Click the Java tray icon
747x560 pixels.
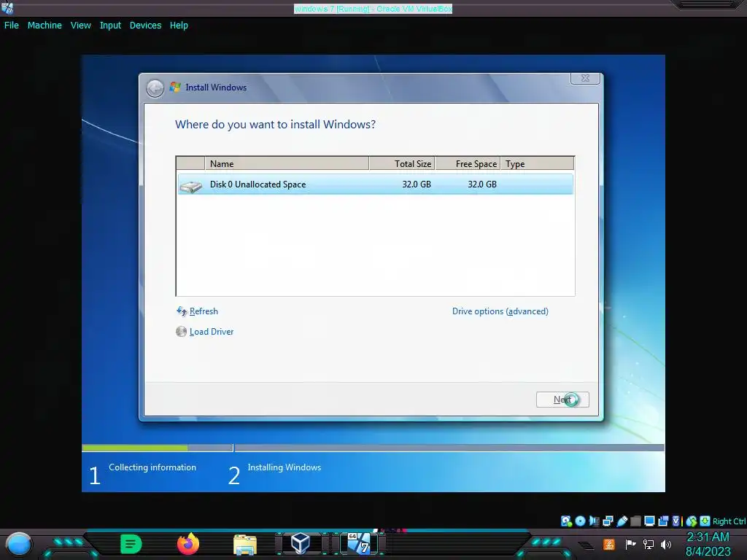click(x=609, y=544)
